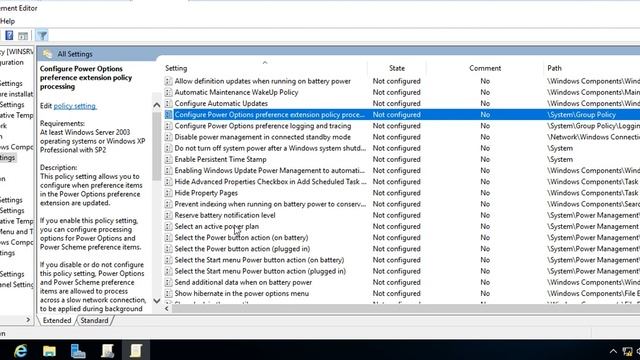The image size is (640, 360).
Task: Select 'Show hibernate in the power options menu'
Action: coord(242,293)
